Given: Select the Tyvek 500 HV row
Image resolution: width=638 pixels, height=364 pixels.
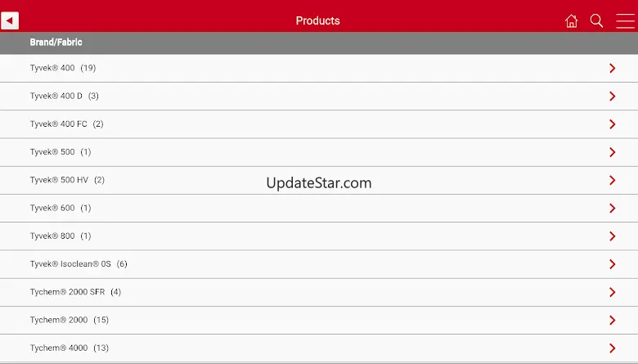Looking at the screenshot, I should coord(319,180).
